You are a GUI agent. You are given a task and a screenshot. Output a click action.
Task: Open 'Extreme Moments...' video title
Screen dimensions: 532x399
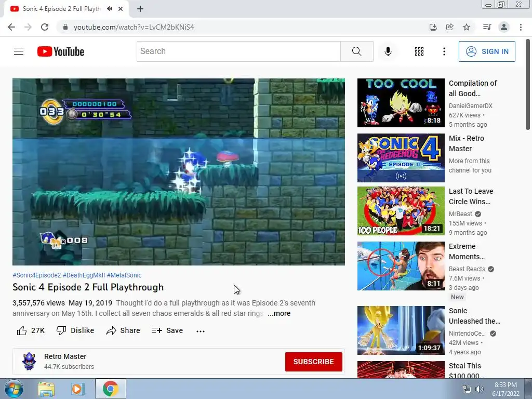click(467, 251)
